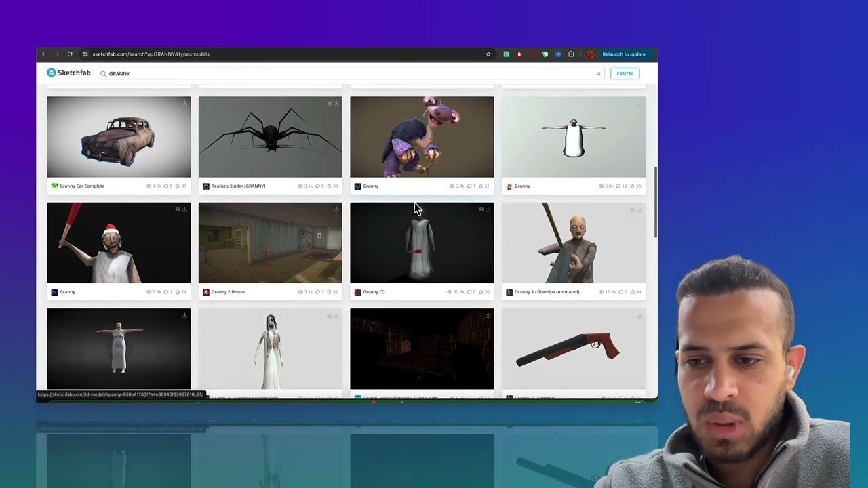Bookmark this page with the star icon
Viewport: 868px width, 488px height.
tap(488, 54)
